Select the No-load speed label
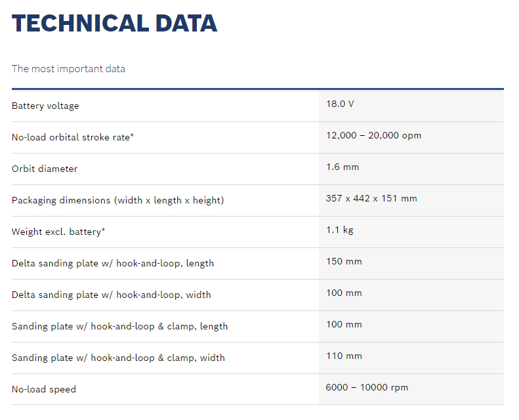 point(44,389)
